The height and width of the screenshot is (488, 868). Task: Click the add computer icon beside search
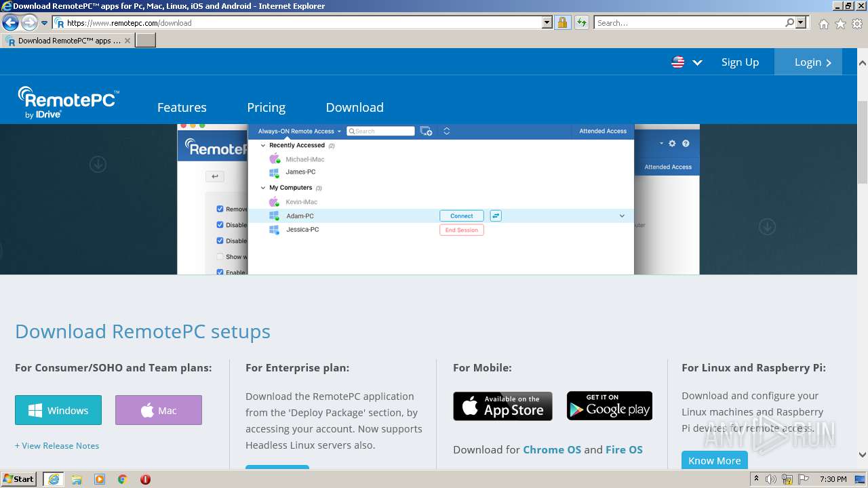click(x=426, y=131)
